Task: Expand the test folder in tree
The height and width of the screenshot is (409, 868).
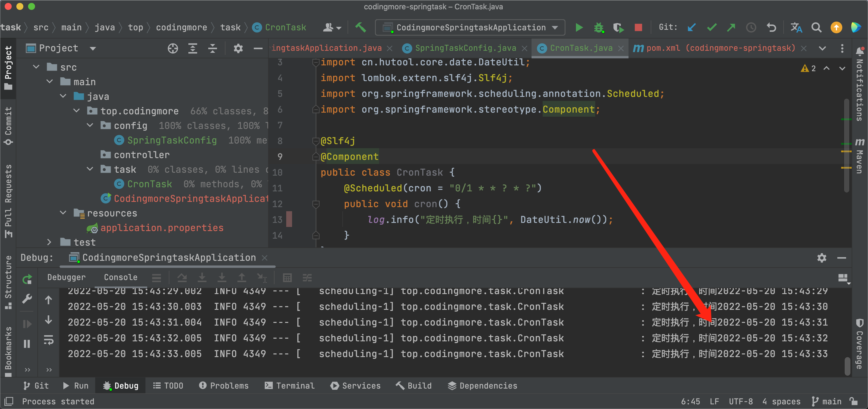Action: [49, 242]
